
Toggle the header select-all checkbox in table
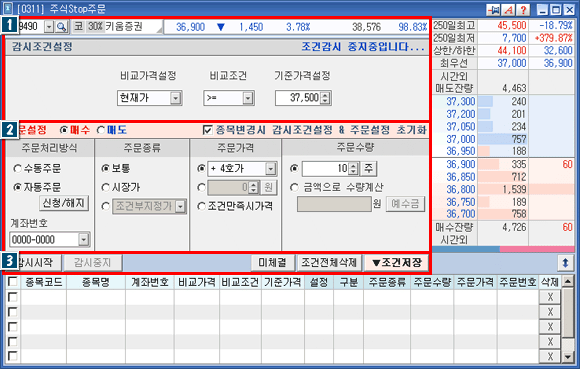coord(13,282)
